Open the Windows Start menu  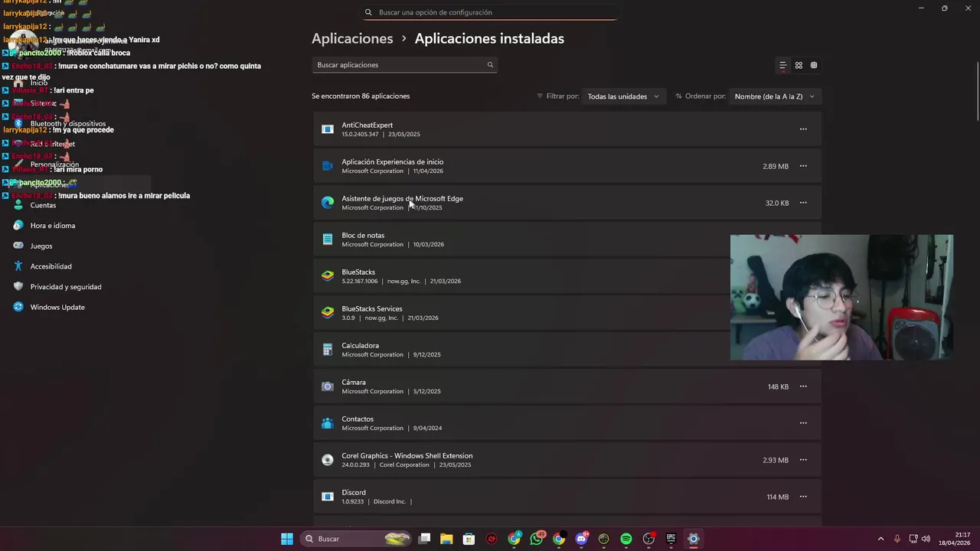click(287, 539)
